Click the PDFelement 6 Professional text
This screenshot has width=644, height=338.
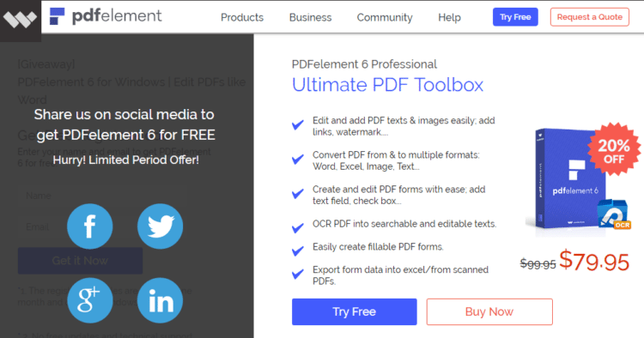coord(364,64)
